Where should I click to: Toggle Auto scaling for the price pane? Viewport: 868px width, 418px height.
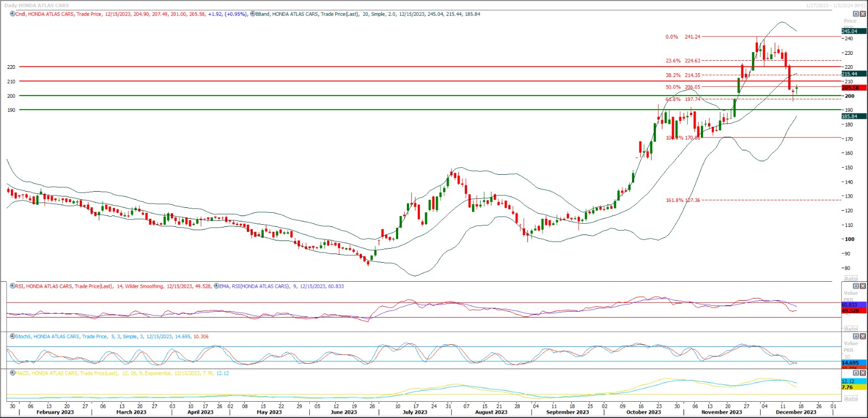pyautogui.click(x=851, y=278)
